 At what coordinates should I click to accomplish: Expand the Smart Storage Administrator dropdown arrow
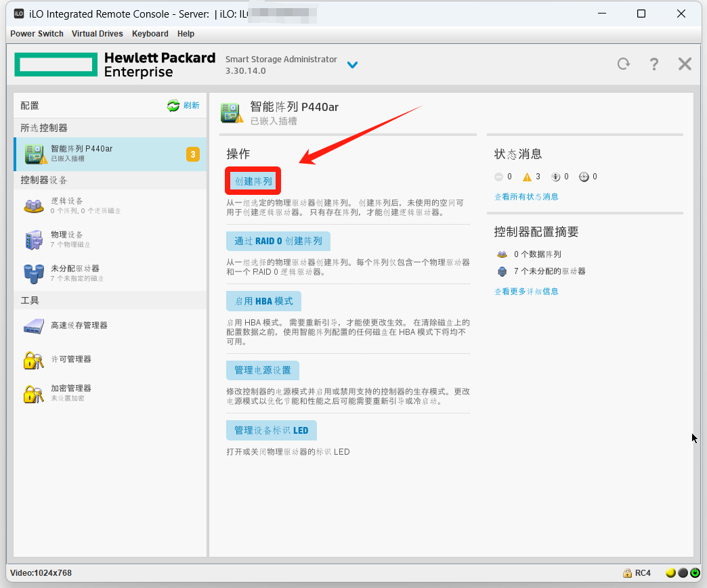(x=352, y=65)
